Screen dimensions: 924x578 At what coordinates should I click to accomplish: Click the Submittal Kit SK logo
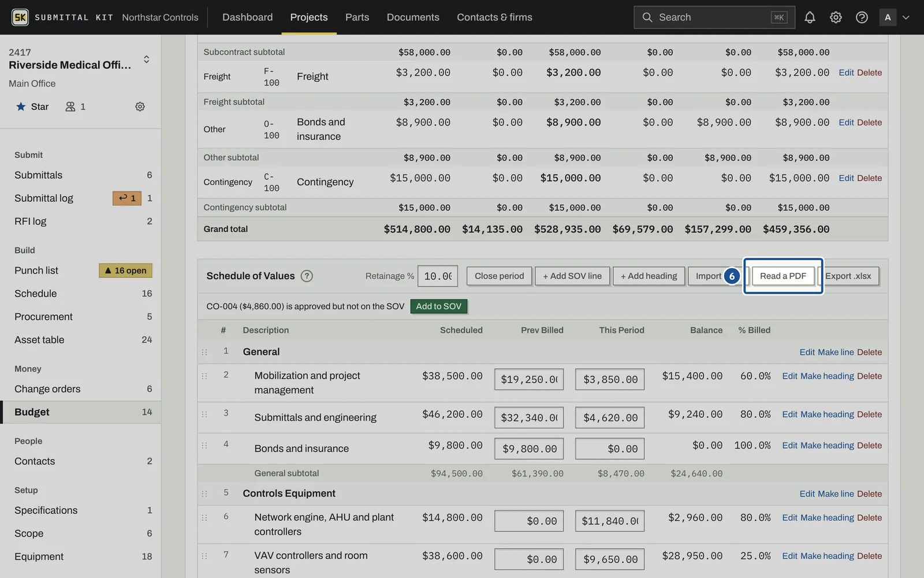click(x=20, y=17)
